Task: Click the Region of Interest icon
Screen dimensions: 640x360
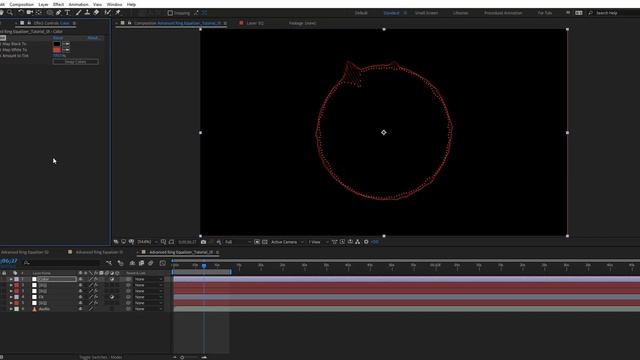Action: tap(257, 242)
